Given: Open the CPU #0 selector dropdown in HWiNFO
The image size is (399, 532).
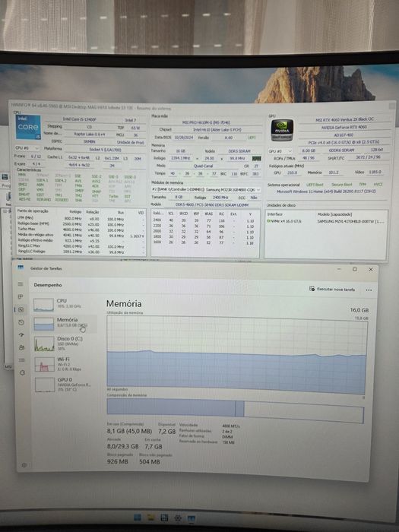Looking at the screenshot, I should click(27, 148).
